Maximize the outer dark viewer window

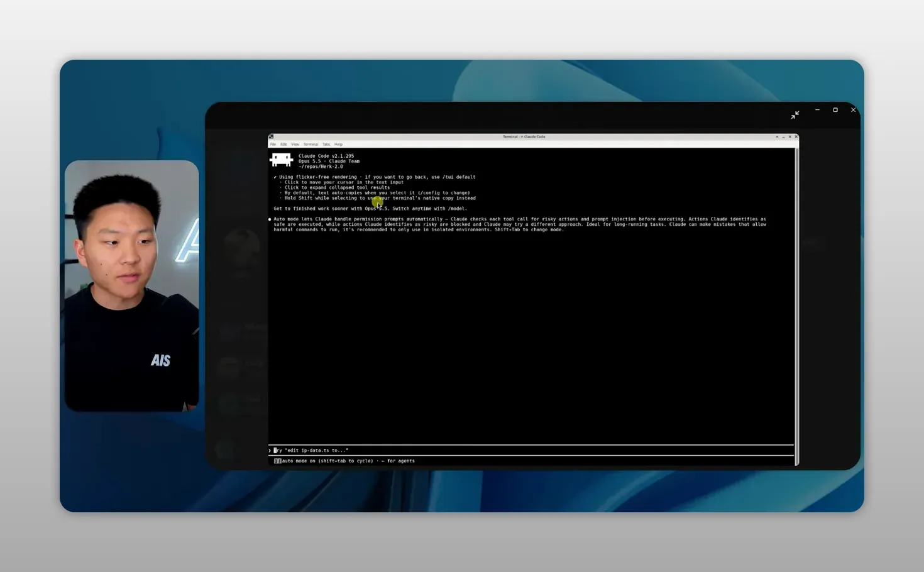[835, 110]
